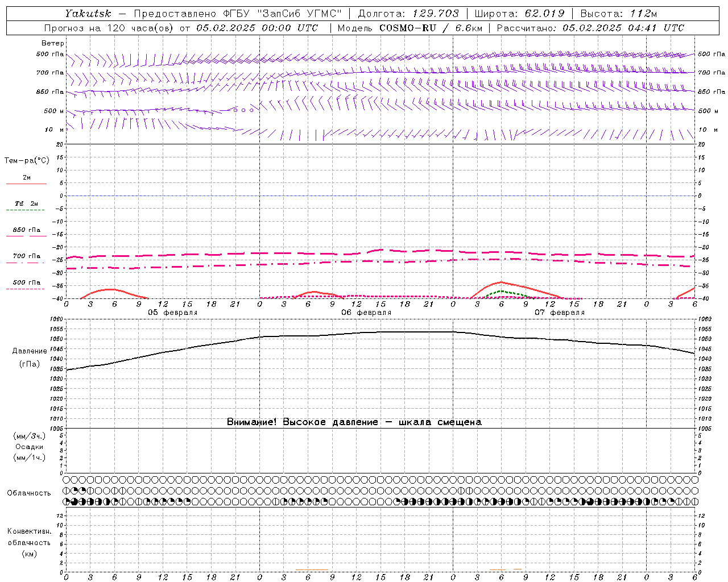Click the "Осадки" precipitation label

[30, 447]
